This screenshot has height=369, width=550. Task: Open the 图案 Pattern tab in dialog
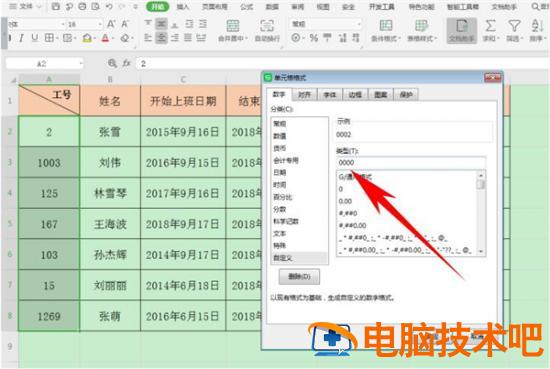click(380, 94)
